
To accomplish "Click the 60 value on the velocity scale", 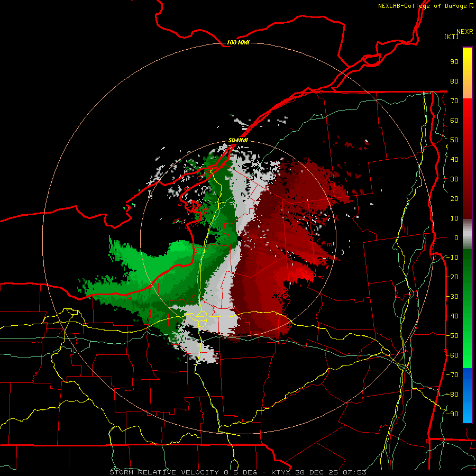I will [x=454, y=121].
